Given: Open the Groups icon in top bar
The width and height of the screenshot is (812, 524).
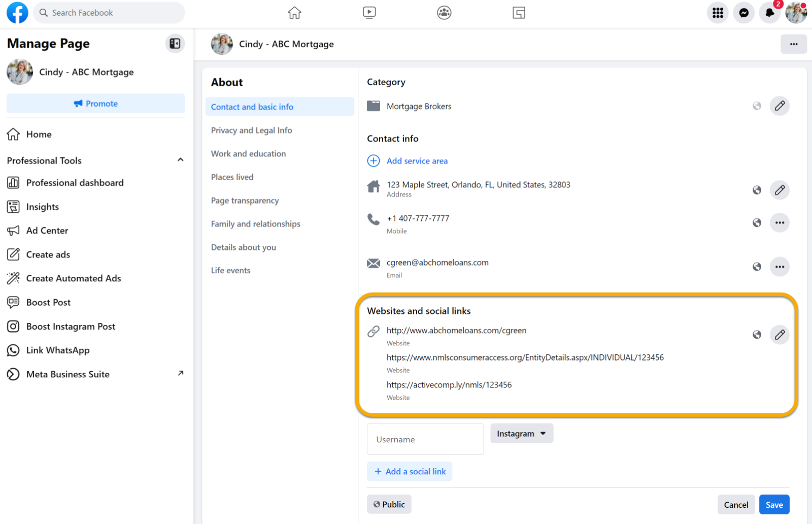Looking at the screenshot, I should coord(444,13).
